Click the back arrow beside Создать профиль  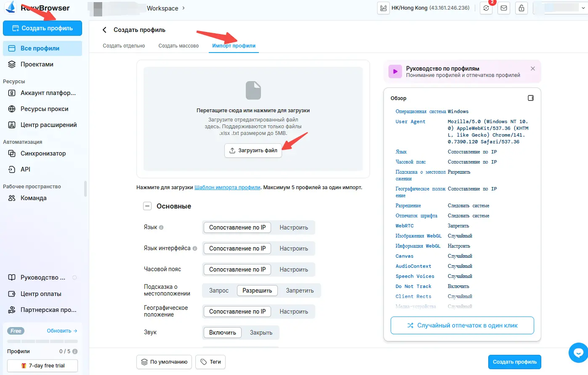tap(105, 30)
